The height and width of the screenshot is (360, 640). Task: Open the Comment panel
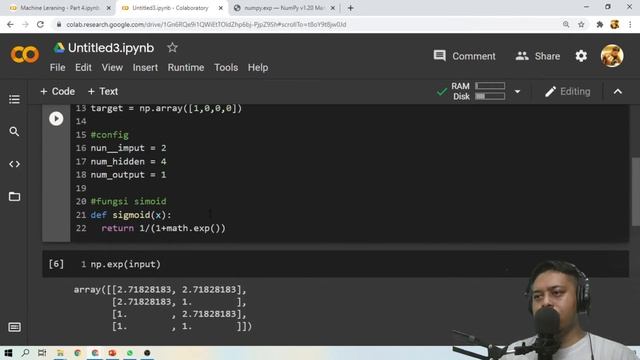[x=464, y=56]
